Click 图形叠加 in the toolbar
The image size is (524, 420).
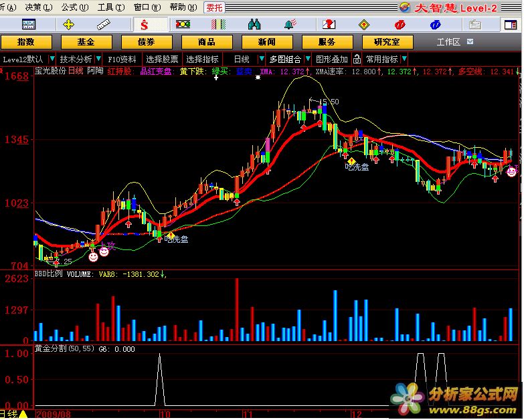coord(331,60)
